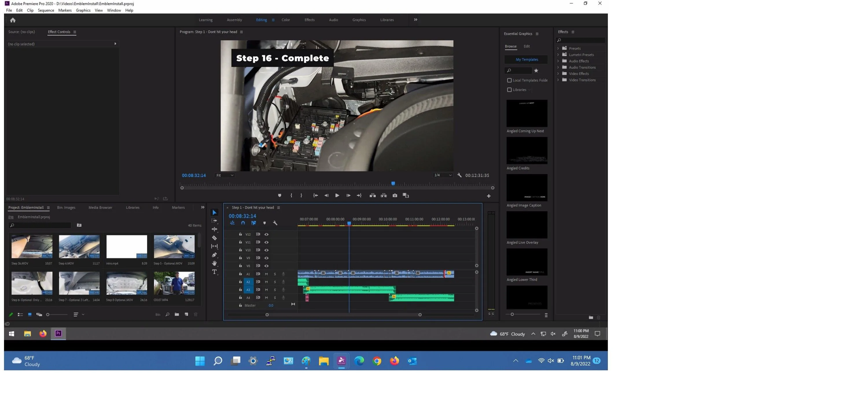Screen dimensions: 868x403
Task: Click Add Marker in Program monitor
Action: pyautogui.click(x=279, y=196)
